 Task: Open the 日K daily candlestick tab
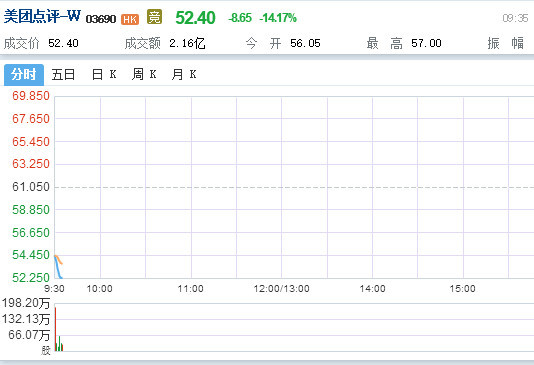[104, 74]
